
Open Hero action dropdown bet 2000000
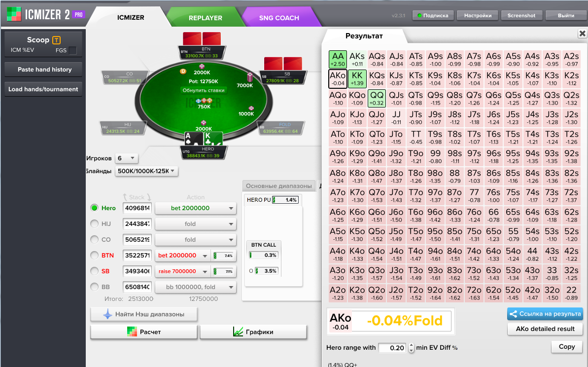195,208
